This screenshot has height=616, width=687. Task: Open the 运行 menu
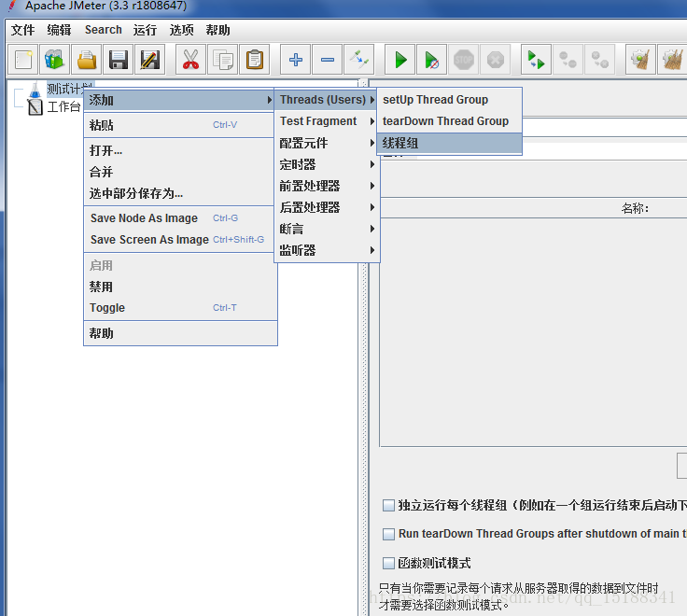click(x=145, y=30)
